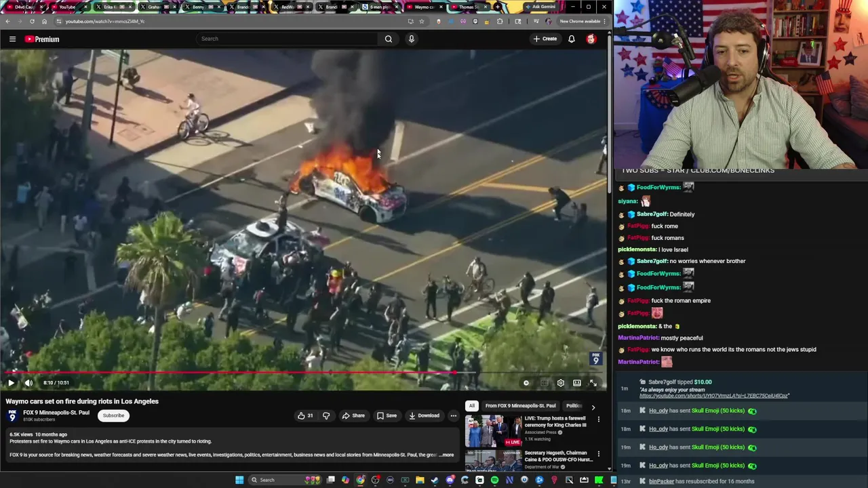This screenshot has height=488, width=868.
Task: Open the YouTube guide hamburger menu
Action: 12,39
